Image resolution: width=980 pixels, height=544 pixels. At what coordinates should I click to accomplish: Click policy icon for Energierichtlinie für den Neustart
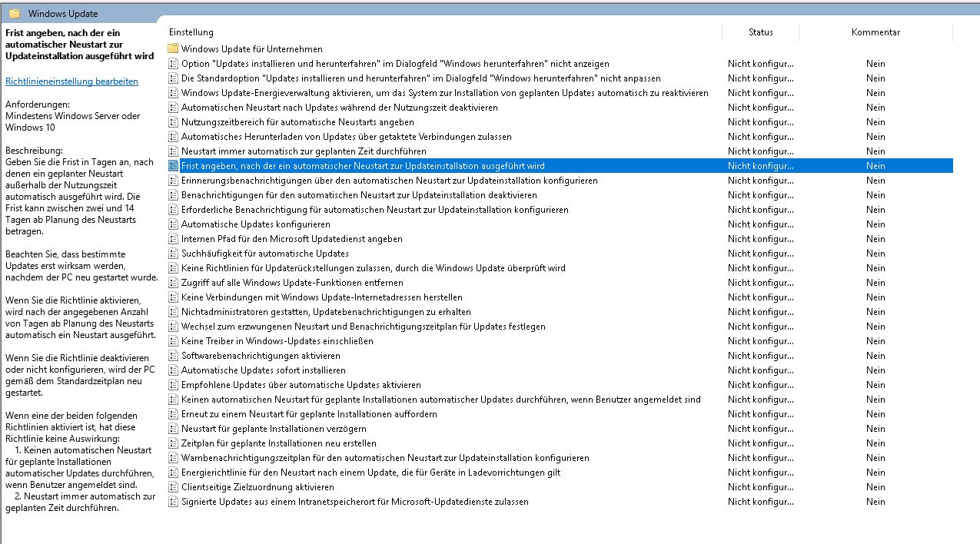(x=173, y=473)
